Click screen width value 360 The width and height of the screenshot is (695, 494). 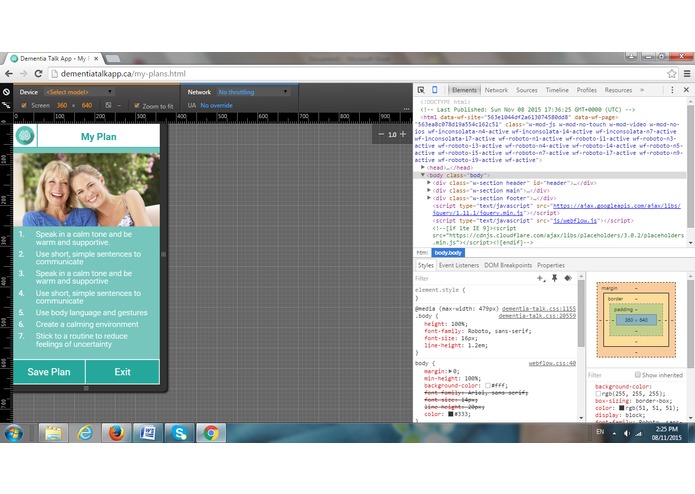62,105
